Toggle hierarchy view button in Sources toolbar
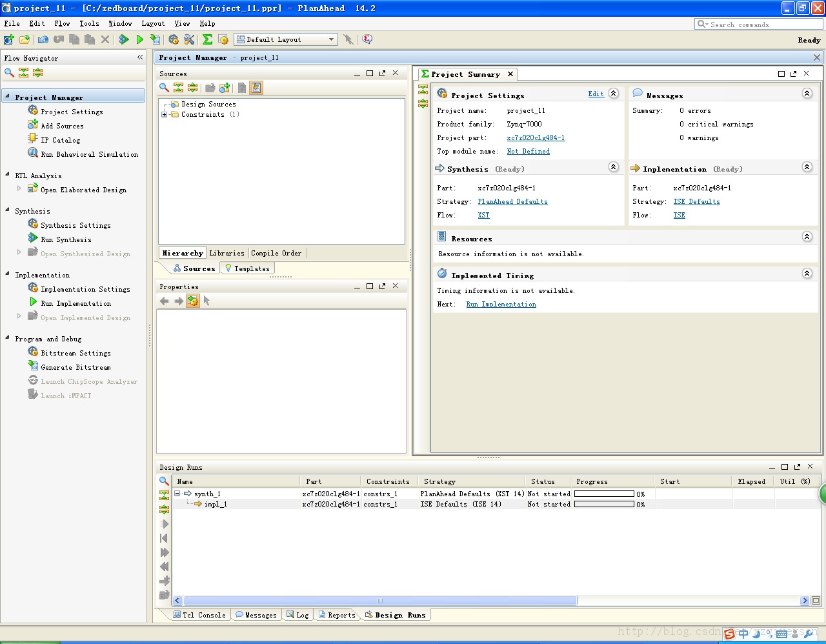826x644 pixels. coord(256,88)
